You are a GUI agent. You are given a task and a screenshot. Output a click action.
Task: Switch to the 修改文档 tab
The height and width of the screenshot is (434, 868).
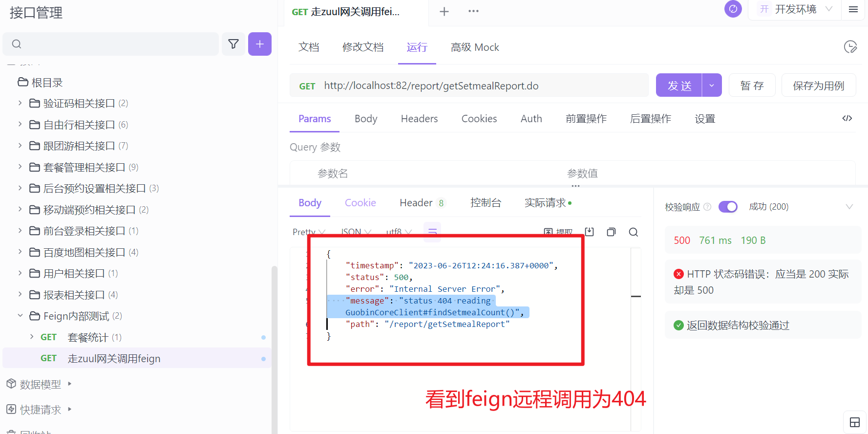pyautogui.click(x=363, y=47)
